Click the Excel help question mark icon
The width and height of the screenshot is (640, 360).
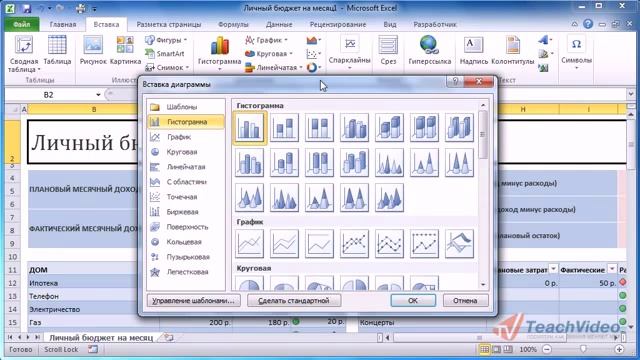588,24
